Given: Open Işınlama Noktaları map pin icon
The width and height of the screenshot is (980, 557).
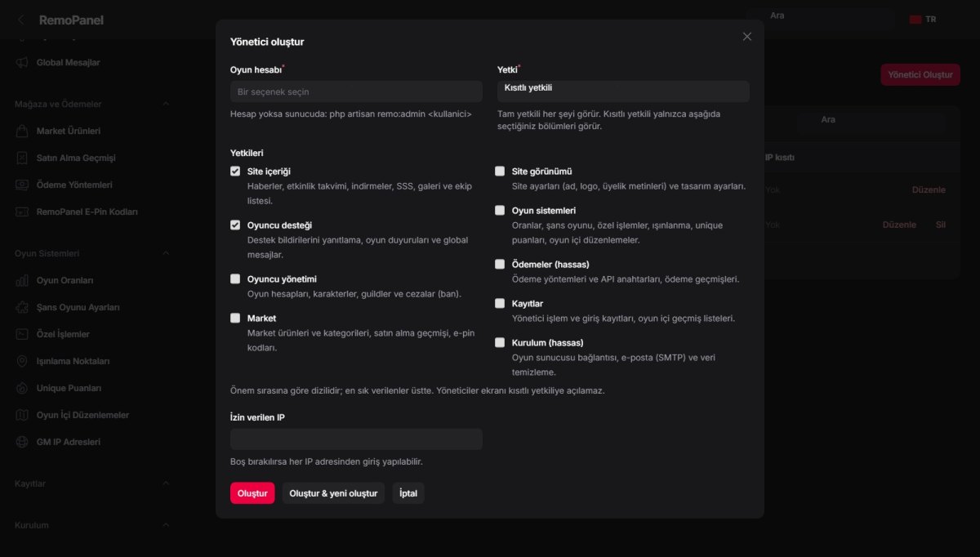Looking at the screenshot, I should coord(22,361).
